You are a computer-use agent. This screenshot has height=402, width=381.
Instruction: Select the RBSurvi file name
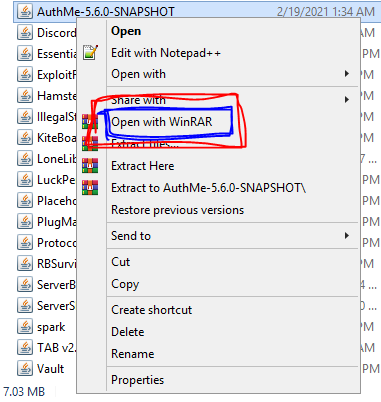pos(57,264)
